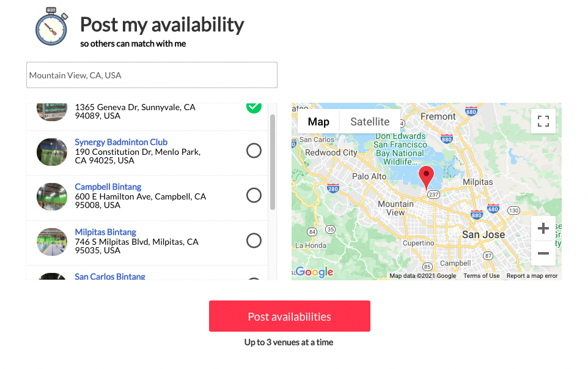
Task: Open the Terms of Use link
Action: click(481, 275)
